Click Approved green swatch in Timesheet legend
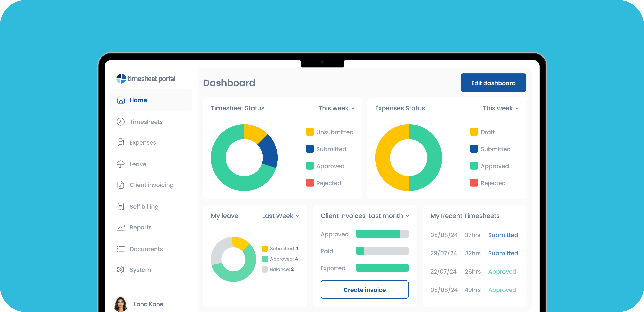 coord(310,166)
